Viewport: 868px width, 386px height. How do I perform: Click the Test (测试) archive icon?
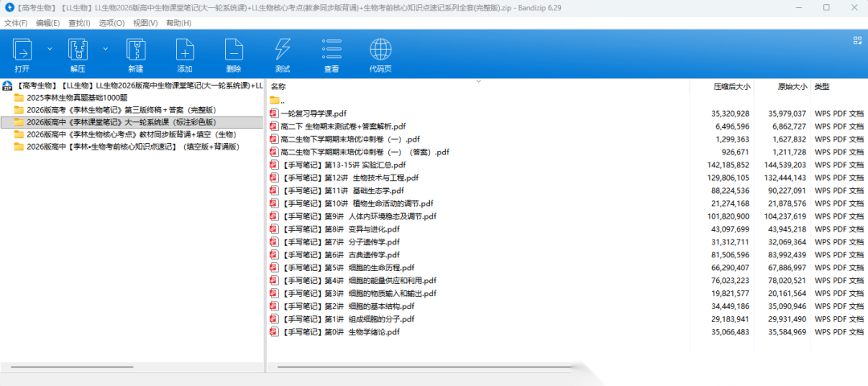[282, 50]
